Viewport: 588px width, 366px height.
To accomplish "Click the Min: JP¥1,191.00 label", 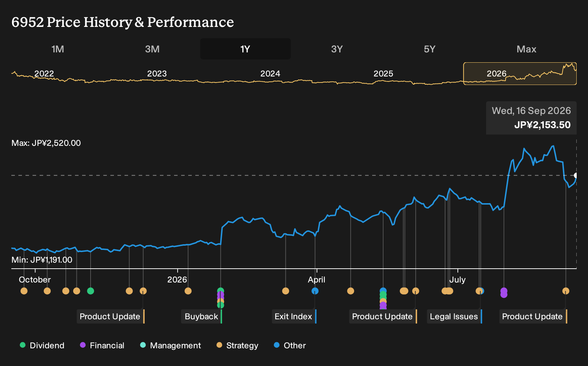I will pos(42,260).
